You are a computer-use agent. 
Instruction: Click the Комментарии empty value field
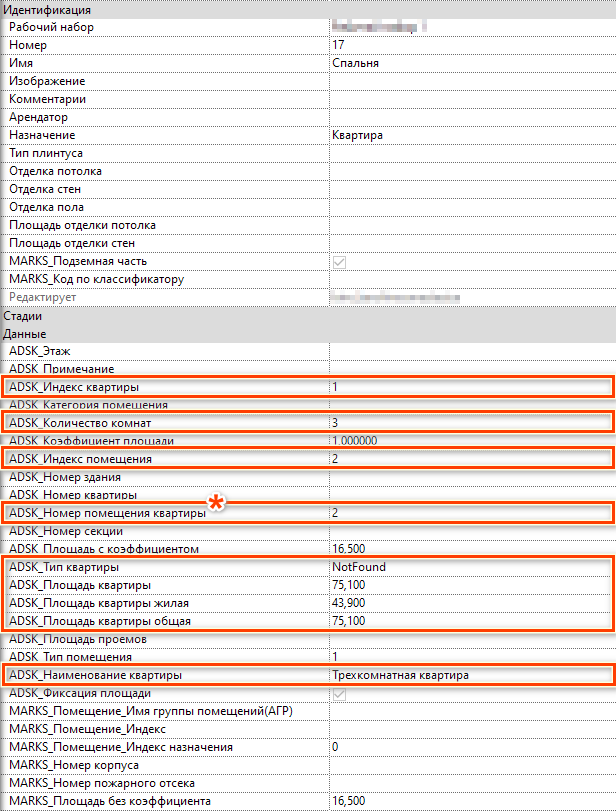click(x=470, y=99)
